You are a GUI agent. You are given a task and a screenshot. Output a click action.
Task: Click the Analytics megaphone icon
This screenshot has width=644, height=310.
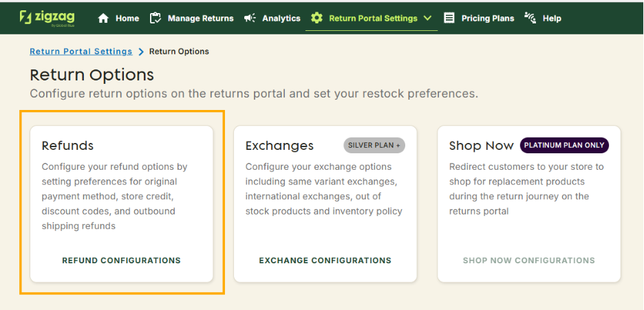pyautogui.click(x=250, y=19)
